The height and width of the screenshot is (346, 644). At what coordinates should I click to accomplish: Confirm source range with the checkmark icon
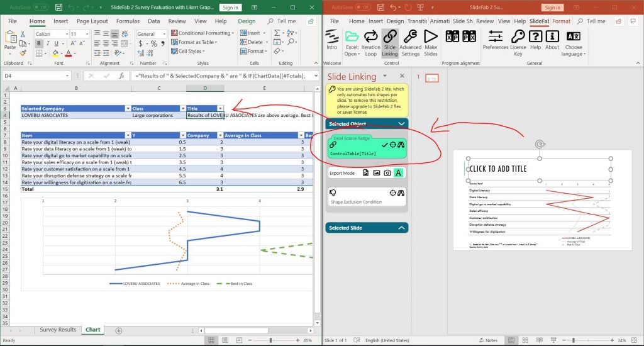coord(384,145)
